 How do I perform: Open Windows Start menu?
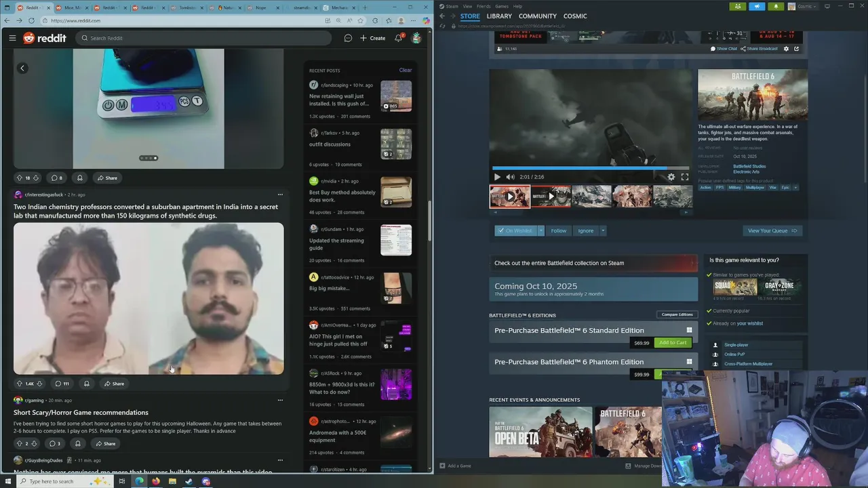coord(8,481)
